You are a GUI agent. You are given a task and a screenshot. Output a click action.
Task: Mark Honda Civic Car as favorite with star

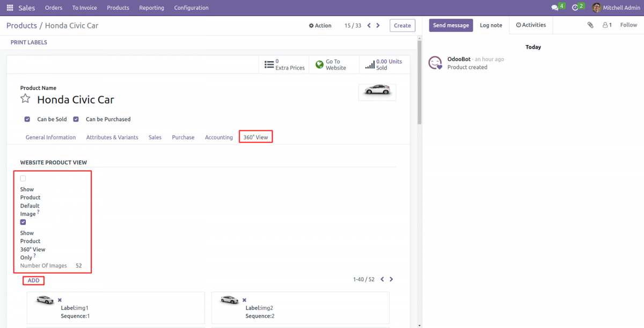point(25,98)
